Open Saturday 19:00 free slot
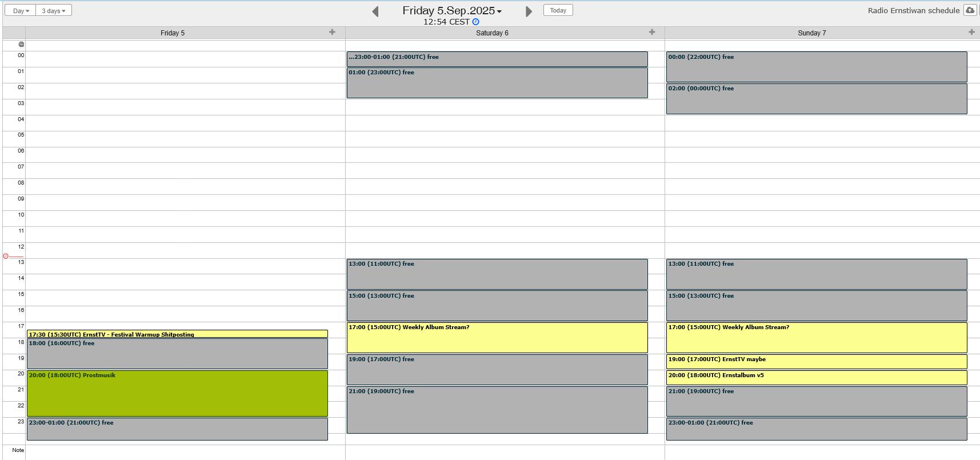Viewport: 980px width, 460px height. (x=497, y=370)
